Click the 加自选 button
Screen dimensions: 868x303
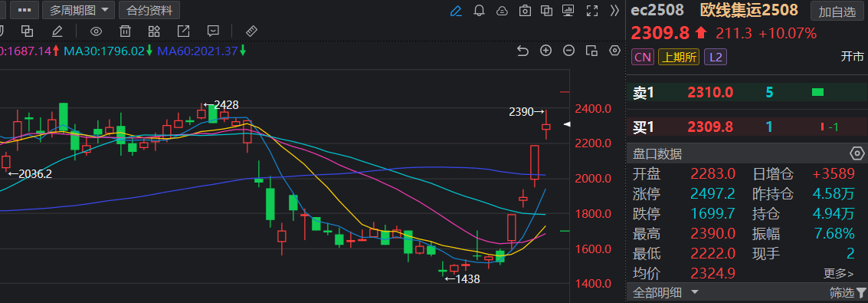837,12
